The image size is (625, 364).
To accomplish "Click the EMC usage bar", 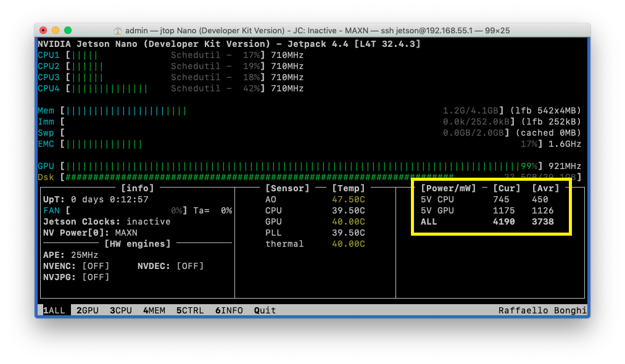I will point(302,144).
